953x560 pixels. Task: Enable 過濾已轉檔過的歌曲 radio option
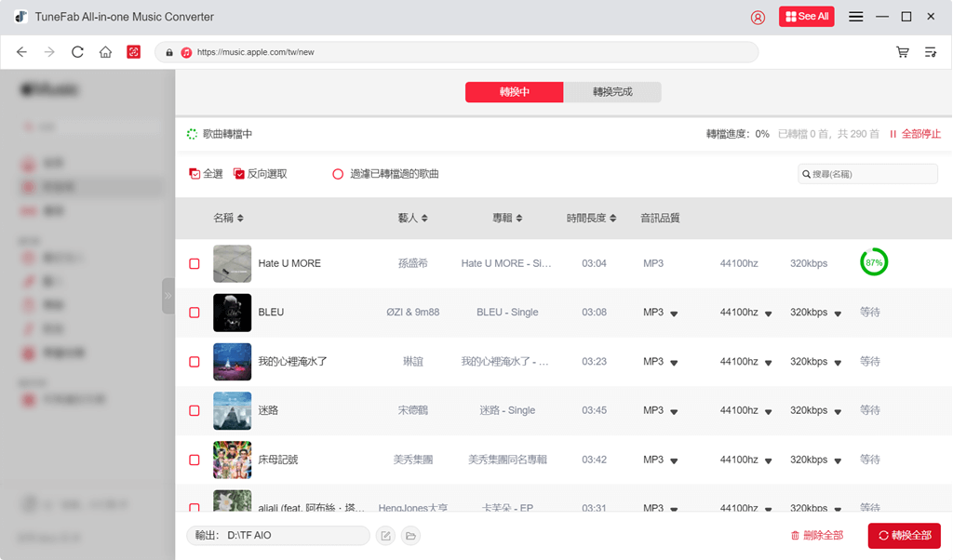(x=338, y=174)
